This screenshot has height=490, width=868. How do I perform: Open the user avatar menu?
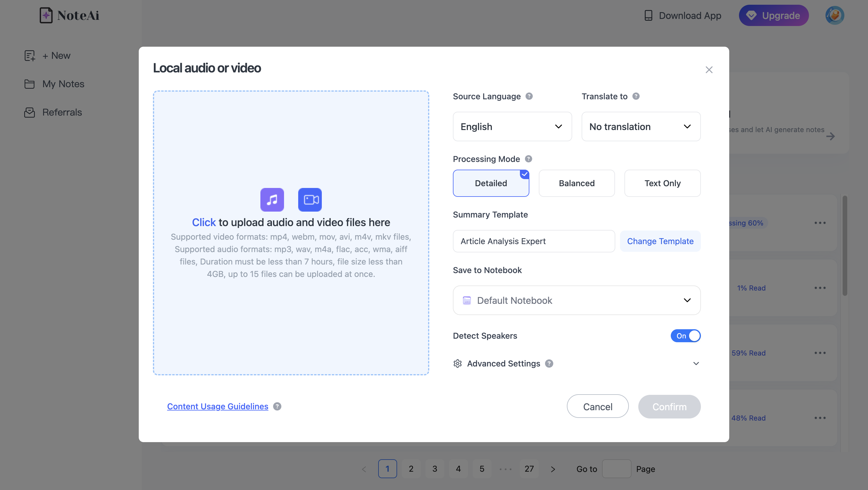point(834,15)
